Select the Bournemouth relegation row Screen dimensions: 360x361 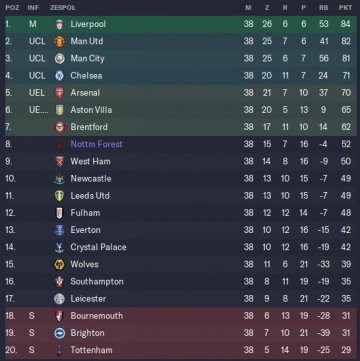(181, 316)
